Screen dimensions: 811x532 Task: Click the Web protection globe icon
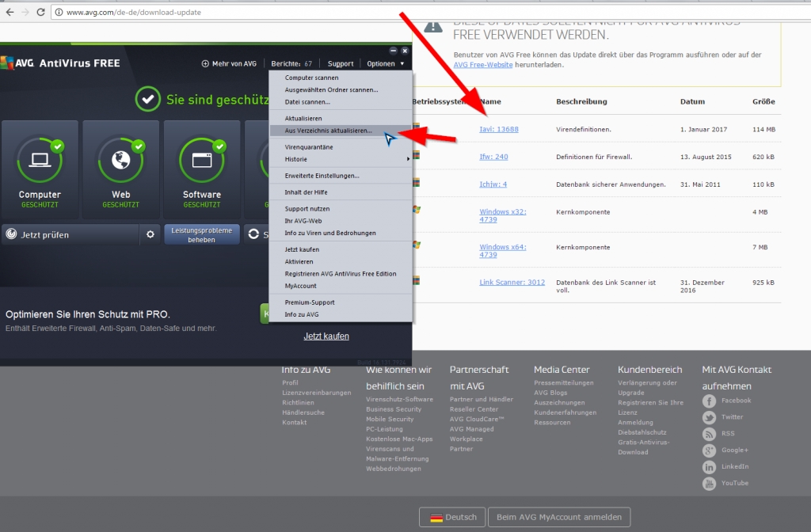point(120,160)
